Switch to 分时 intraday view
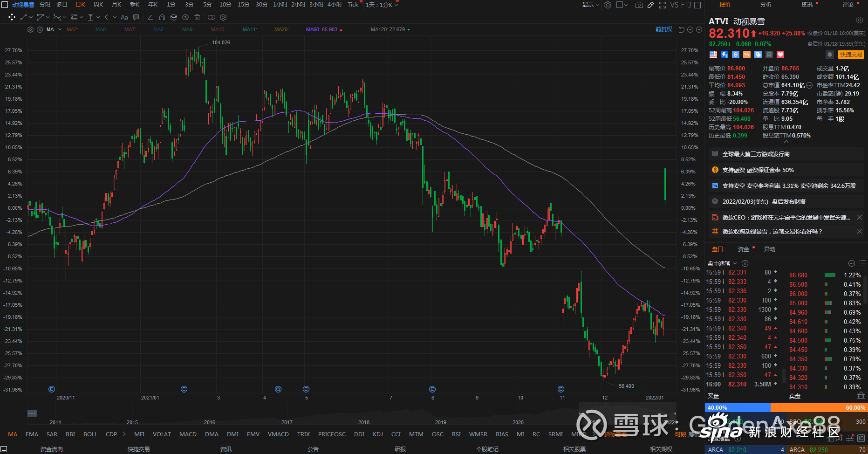The width and height of the screenshot is (868, 454). tap(45, 5)
